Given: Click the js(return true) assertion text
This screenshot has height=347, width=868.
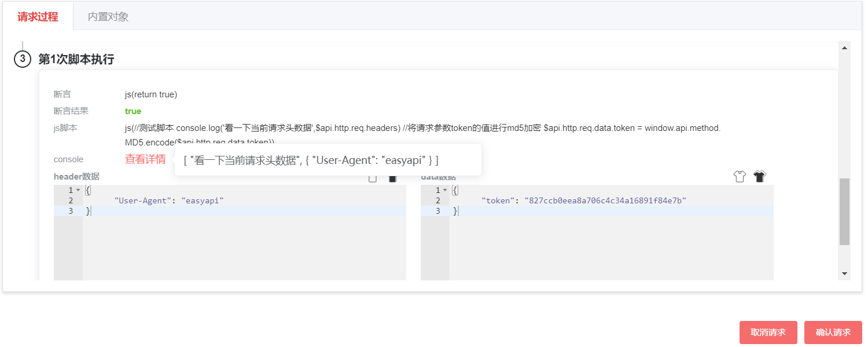Looking at the screenshot, I should click(x=151, y=94).
